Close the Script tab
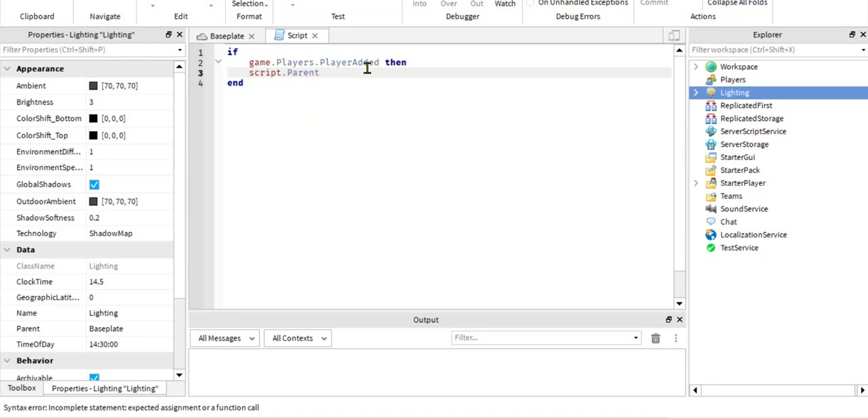 coord(315,35)
